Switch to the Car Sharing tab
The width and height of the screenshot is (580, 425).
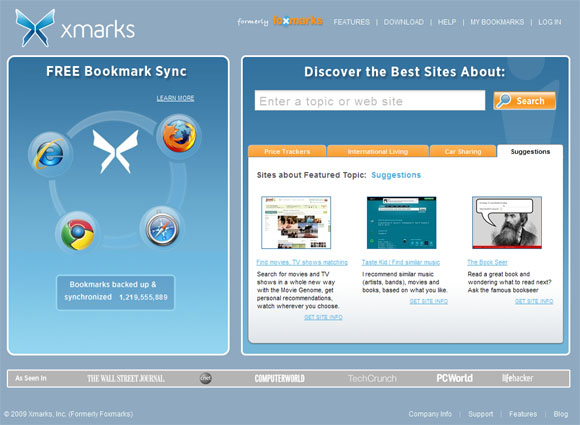(463, 151)
